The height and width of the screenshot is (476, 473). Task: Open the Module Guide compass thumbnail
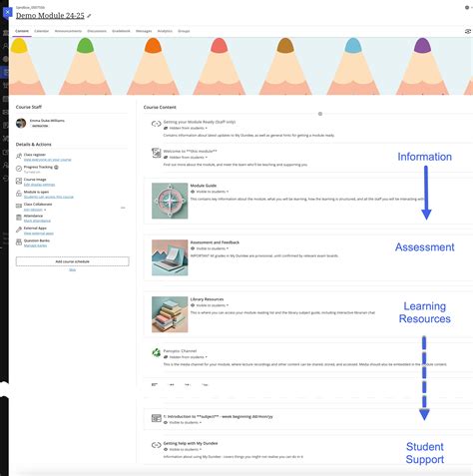[x=170, y=201]
